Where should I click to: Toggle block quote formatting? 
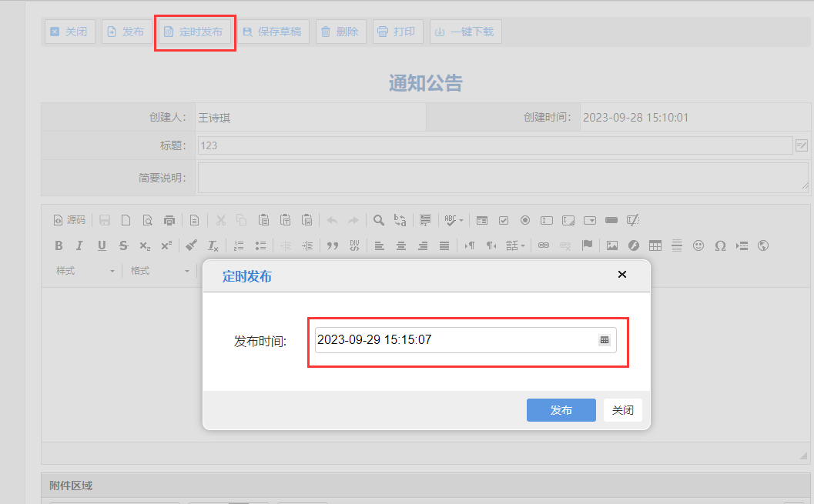coord(333,245)
